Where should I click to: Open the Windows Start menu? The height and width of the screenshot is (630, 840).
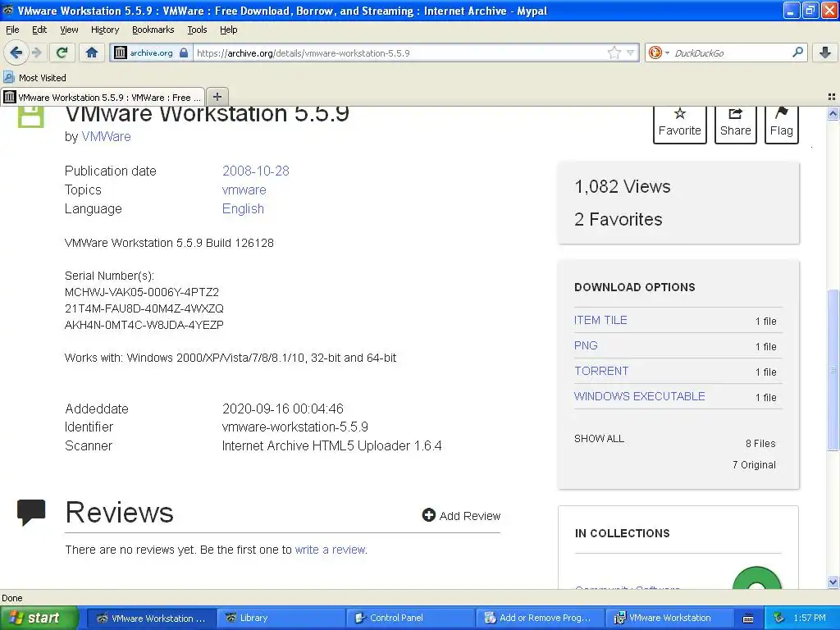pos(39,618)
